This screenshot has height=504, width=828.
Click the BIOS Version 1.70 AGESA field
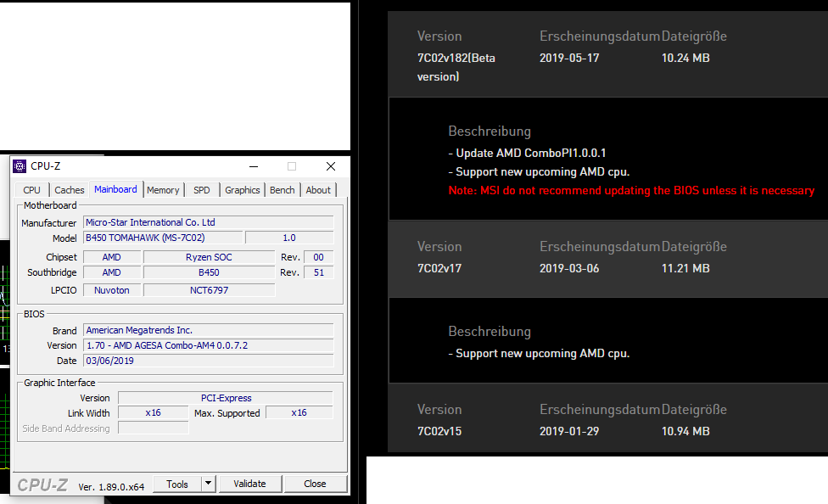(209, 345)
